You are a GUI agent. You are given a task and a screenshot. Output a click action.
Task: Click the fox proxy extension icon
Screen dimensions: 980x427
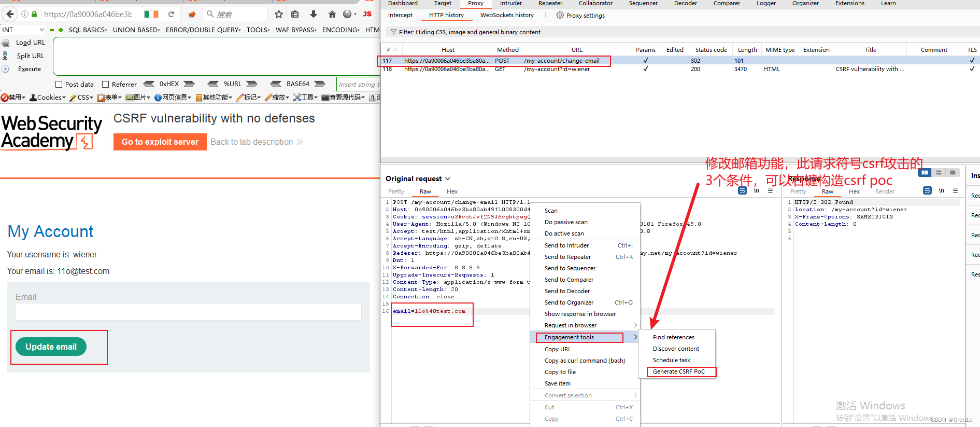192,14
